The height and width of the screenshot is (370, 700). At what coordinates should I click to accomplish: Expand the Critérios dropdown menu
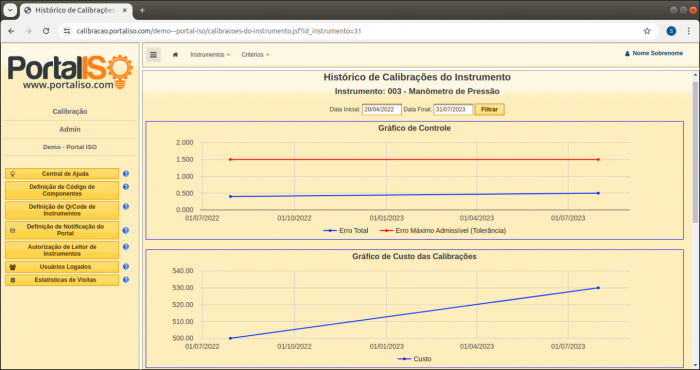[x=255, y=54]
